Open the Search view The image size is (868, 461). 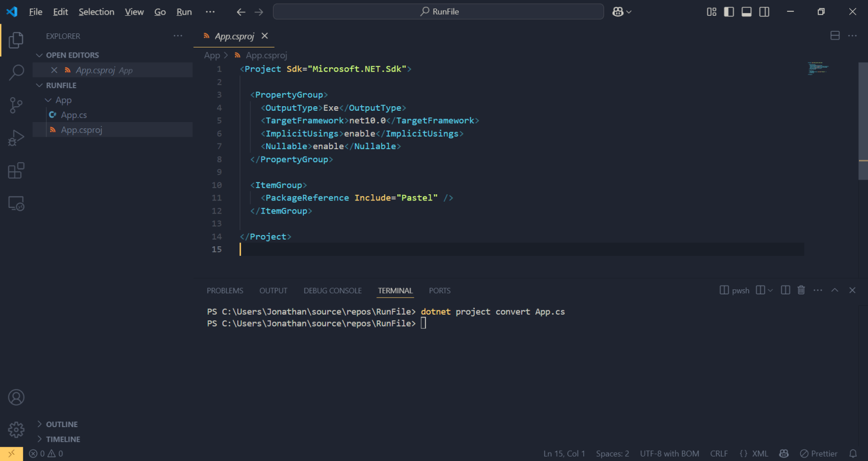pos(16,72)
